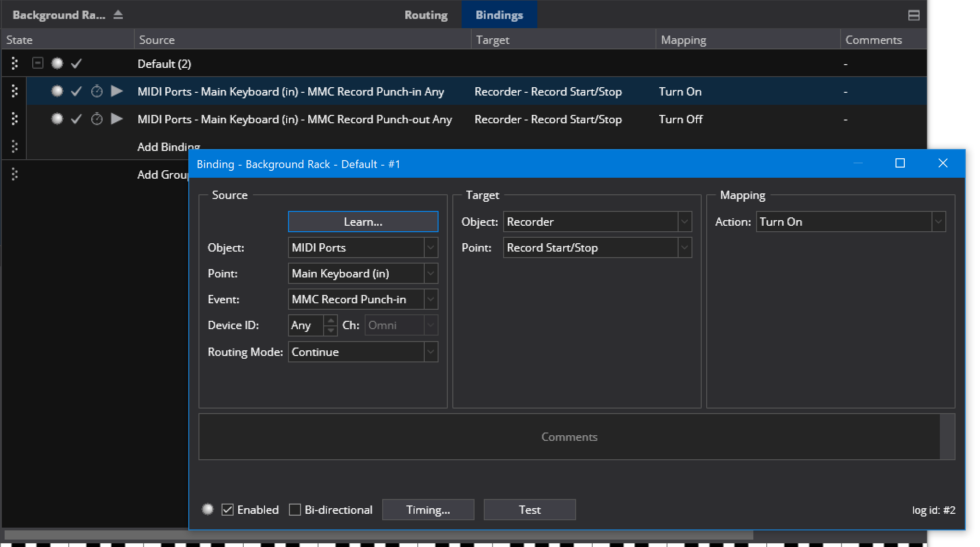Select the Bindings tab

(499, 15)
